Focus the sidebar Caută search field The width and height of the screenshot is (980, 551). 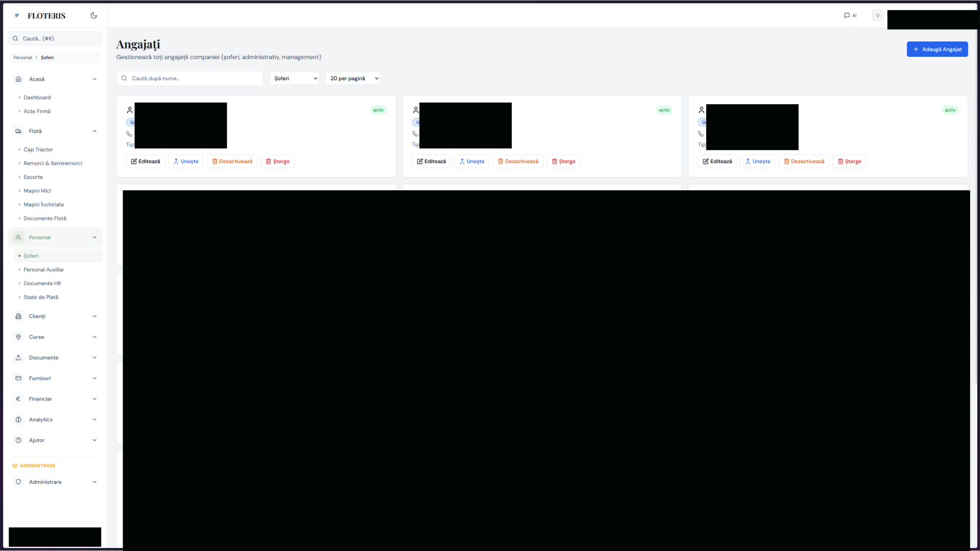click(55, 38)
